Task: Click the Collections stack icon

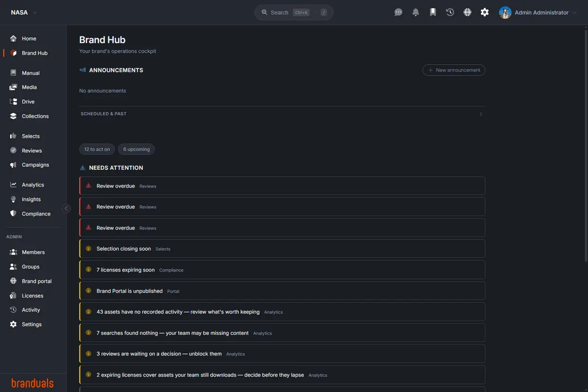Action: 13,116
